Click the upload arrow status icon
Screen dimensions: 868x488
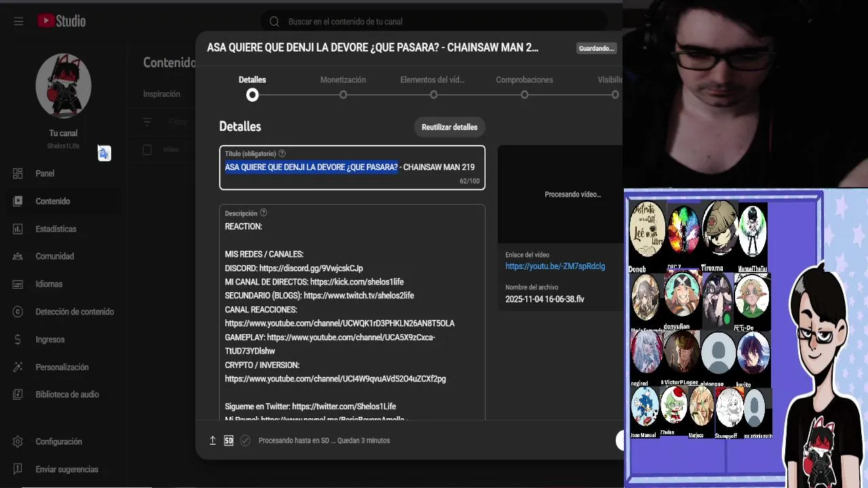click(x=212, y=441)
